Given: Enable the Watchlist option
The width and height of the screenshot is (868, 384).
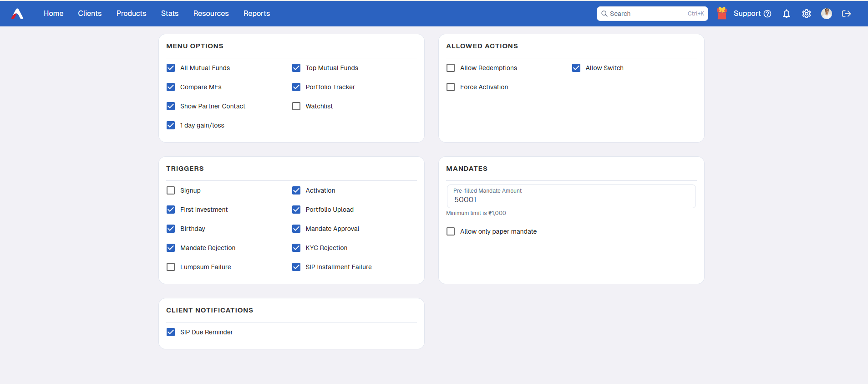Looking at the screenshot, I should tap(296, 106).
